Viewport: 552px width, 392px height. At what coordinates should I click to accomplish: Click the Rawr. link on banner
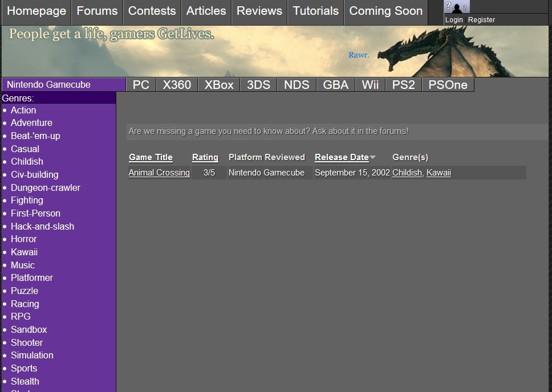[x=359, y=55]
